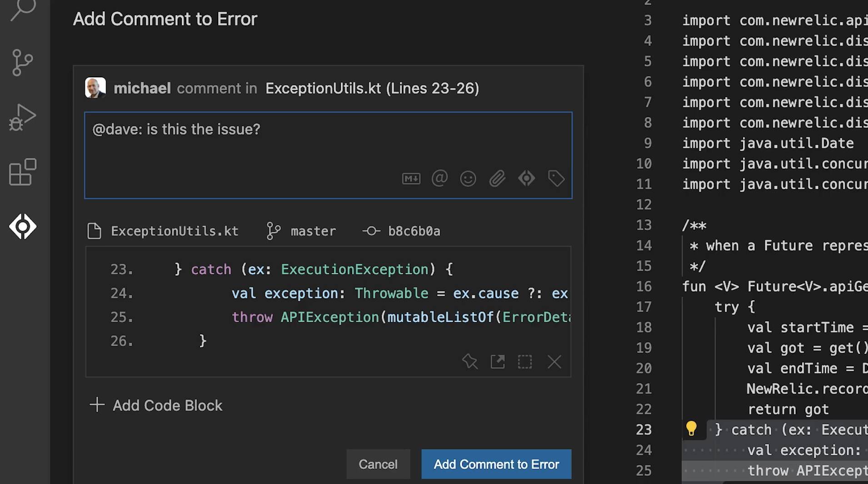This screenshot has height=484, width=868.
Task: Click the dashed selection range icon
Action: (x=525, y=362)
